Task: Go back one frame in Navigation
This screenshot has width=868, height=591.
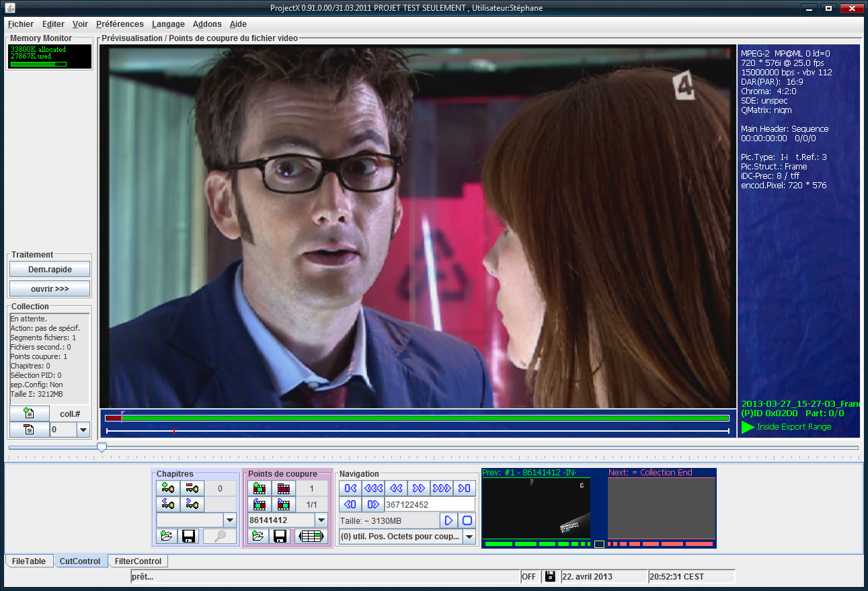Action: coord(350,504)
